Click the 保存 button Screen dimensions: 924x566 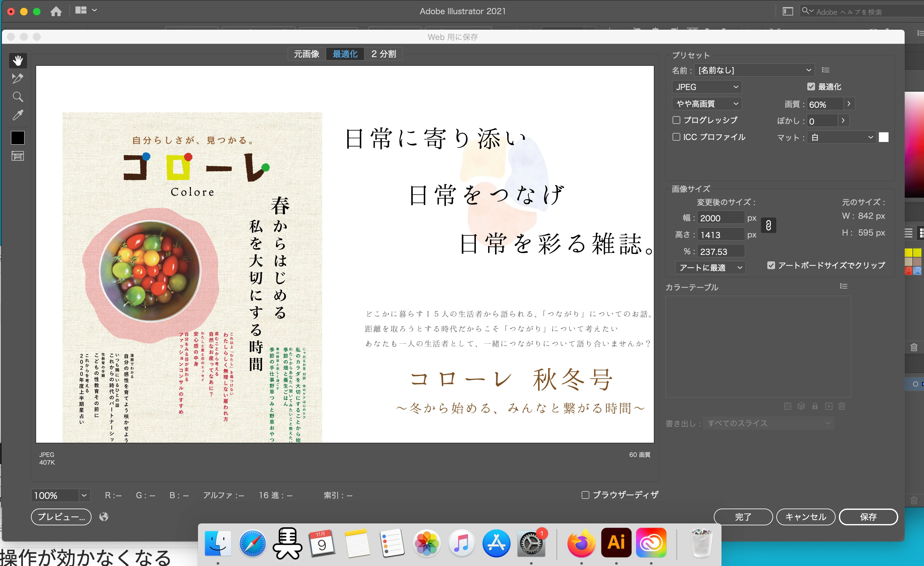[868, 517]
